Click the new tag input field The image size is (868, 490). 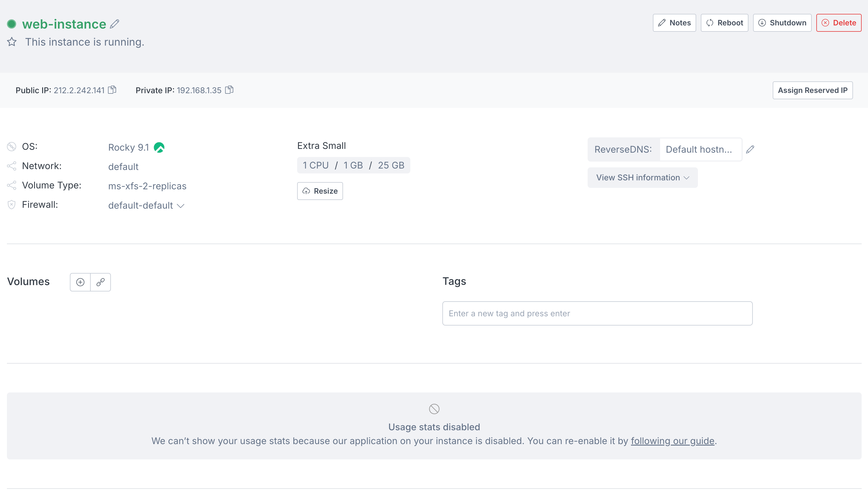[597, 313]
